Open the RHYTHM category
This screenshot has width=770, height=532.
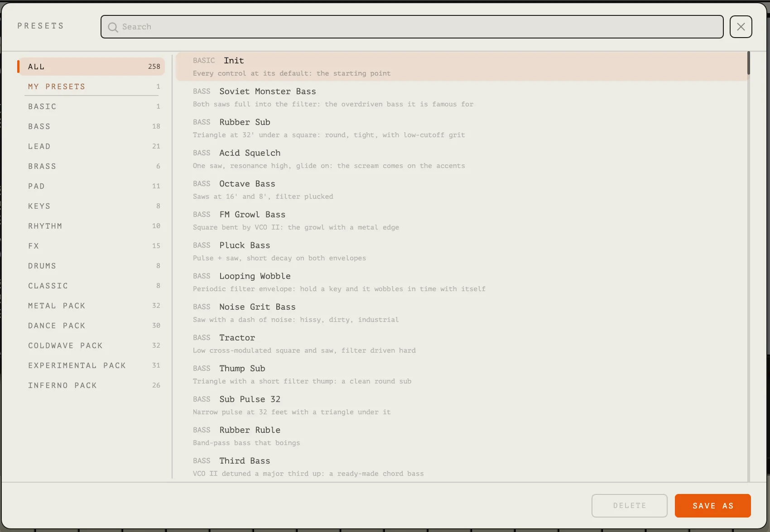pos(91,226)
